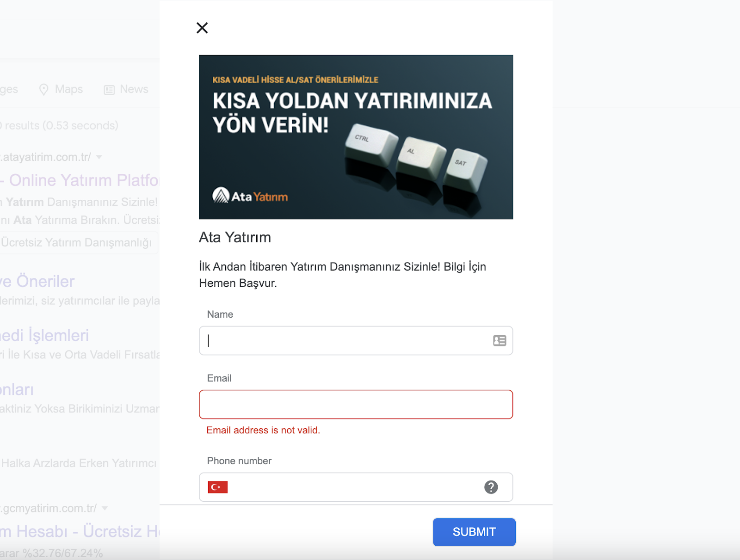Open the Online Yatırım Platfo result link
The image size is (740, 560).
(x=80, y=180)
